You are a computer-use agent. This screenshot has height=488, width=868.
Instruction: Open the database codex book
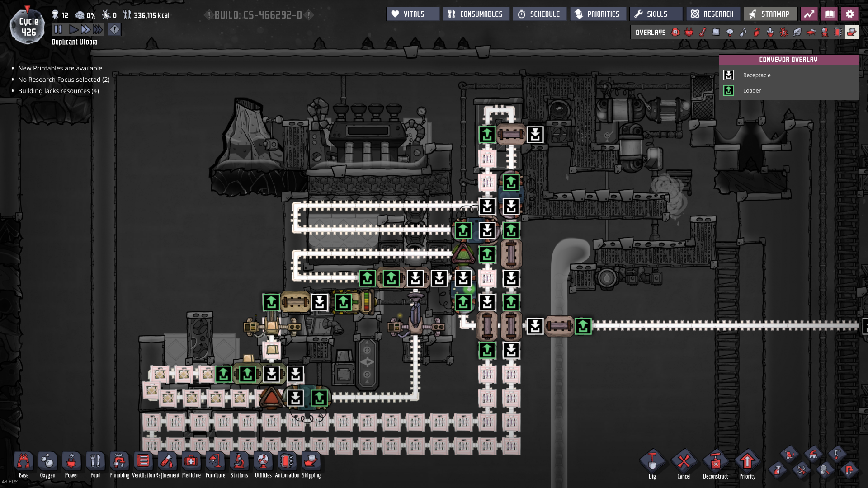(x=829, y=14)
